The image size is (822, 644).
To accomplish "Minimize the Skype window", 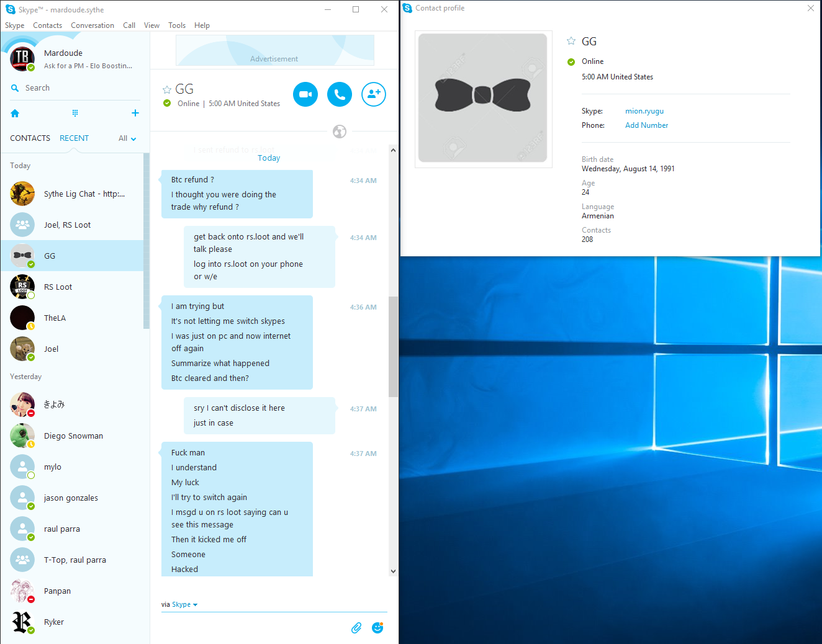I will pos(327,9).
